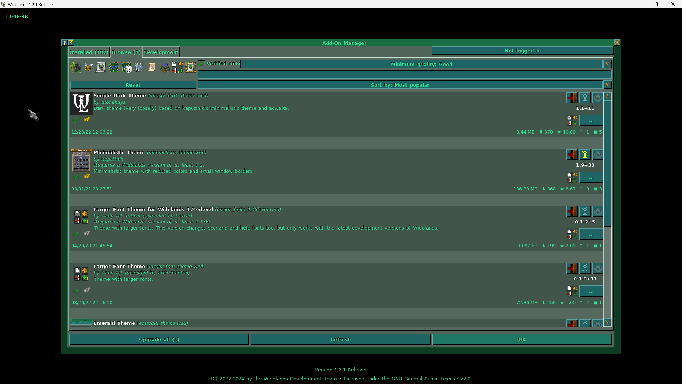Click the install icon for Minimalistic Theme
Viewport: 682px width, 384px height.
click(585, 154)
